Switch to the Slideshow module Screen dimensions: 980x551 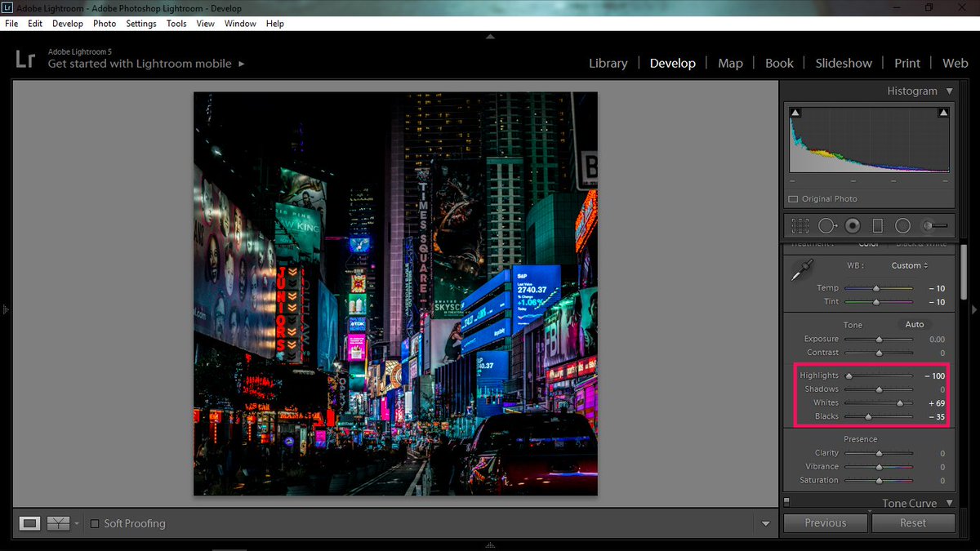[x=844, y=63]
